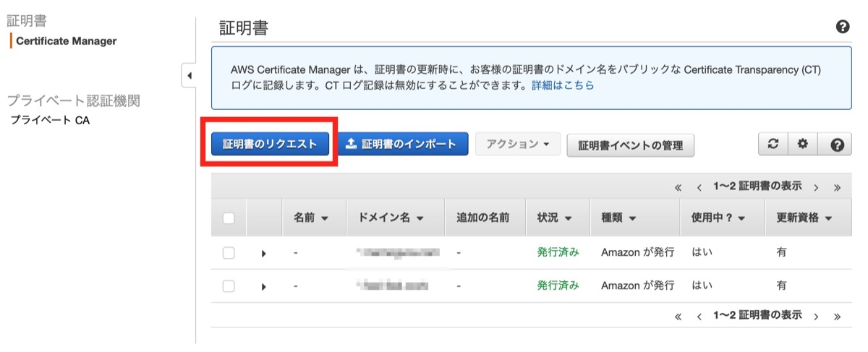Image resolution: width=868 pixels, height=352 pixels.
Task: Check the second certificate row checkbox
Action: 229,286
